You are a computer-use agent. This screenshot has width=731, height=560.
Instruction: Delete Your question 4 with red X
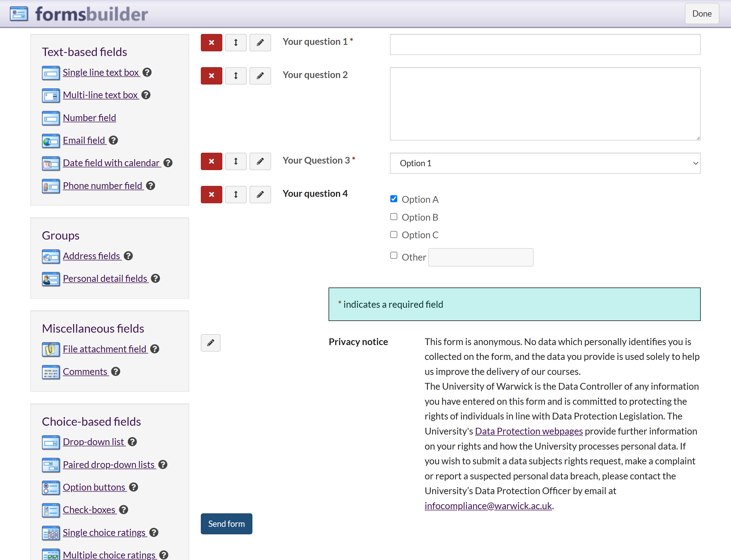(x=211, y=194)
